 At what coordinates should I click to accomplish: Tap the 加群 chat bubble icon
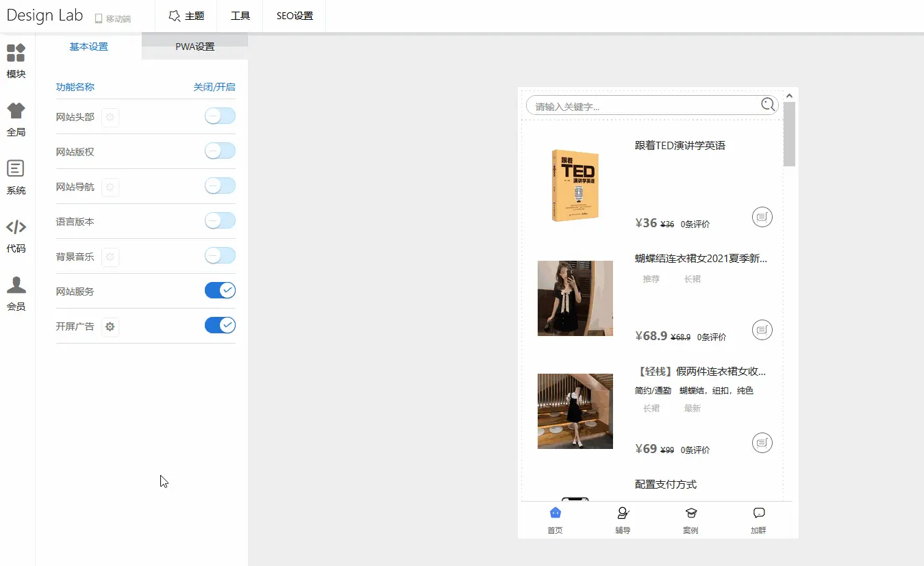[758, 513]
